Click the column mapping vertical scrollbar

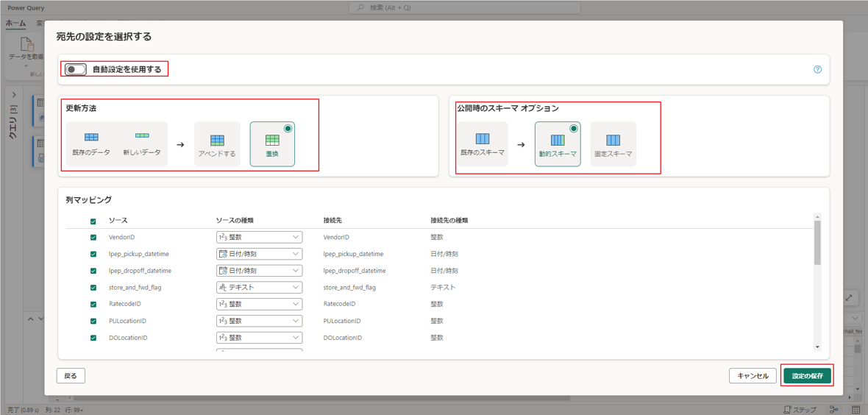[x=817, y=243]
